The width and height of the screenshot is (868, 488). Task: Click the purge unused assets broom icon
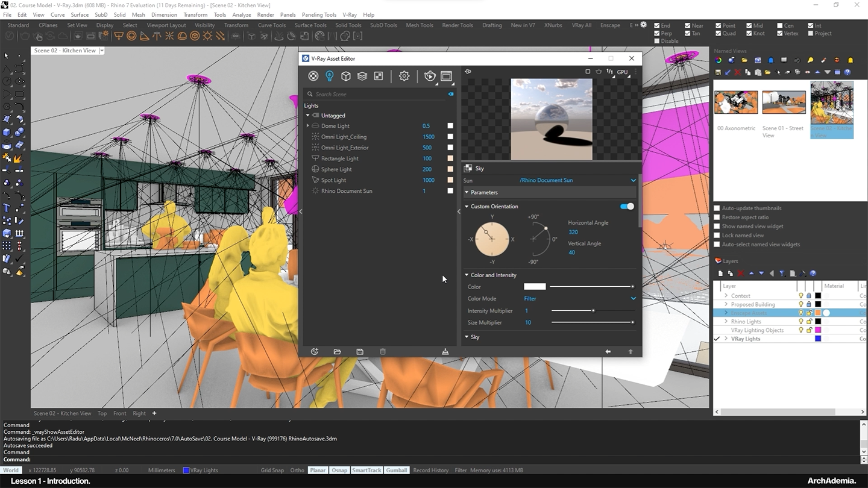(x=445, y=352)
